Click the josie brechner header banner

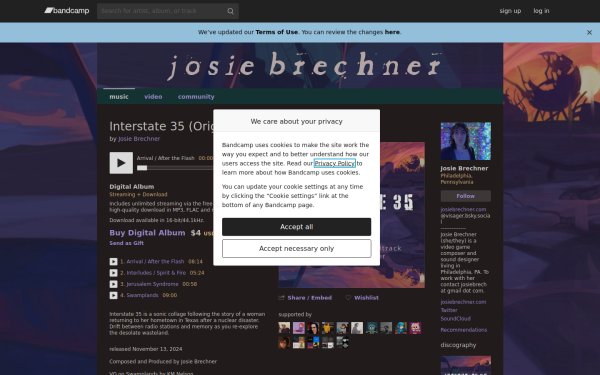(300, 65)
